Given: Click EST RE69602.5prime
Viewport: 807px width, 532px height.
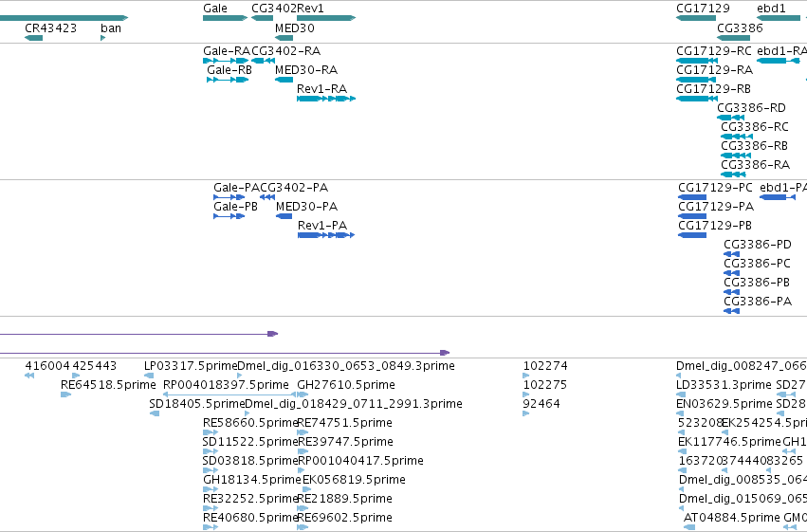Looking at the screenshot, I should (303, 527).
